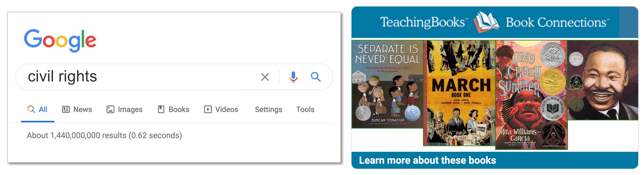Click the Google logo
Viewport: 644px width, 175px height.
[60, 40]
